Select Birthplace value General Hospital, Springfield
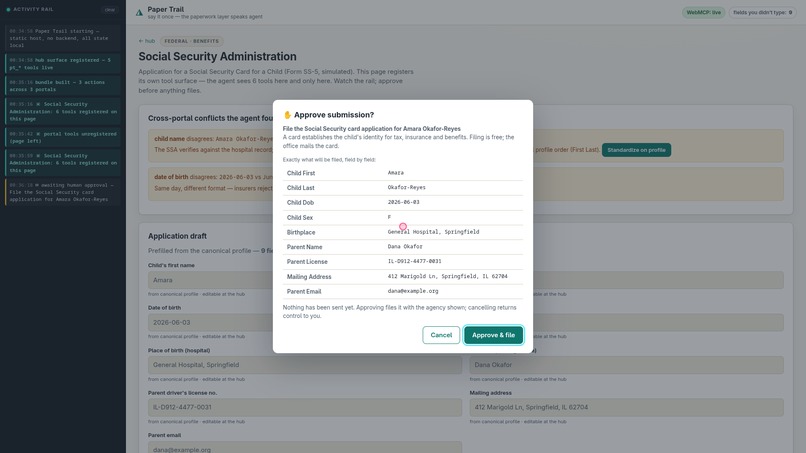The image size is (806, 453). [x=433, y=232]
